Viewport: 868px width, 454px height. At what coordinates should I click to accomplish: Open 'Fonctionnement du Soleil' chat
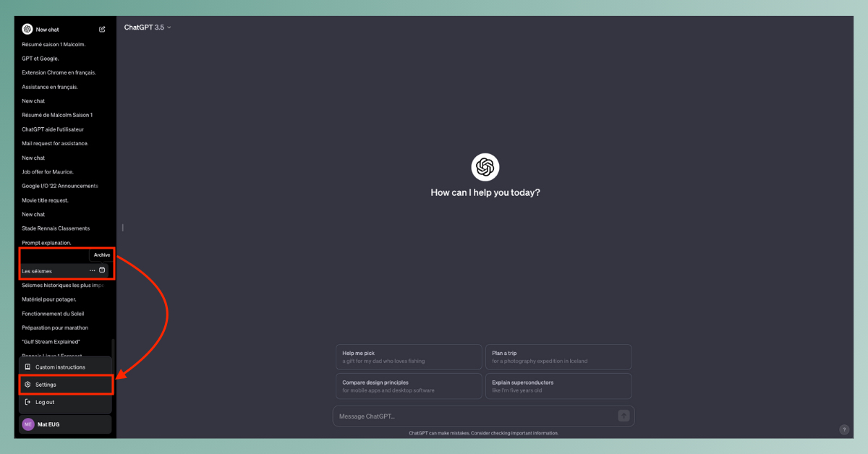coord(53,314)
